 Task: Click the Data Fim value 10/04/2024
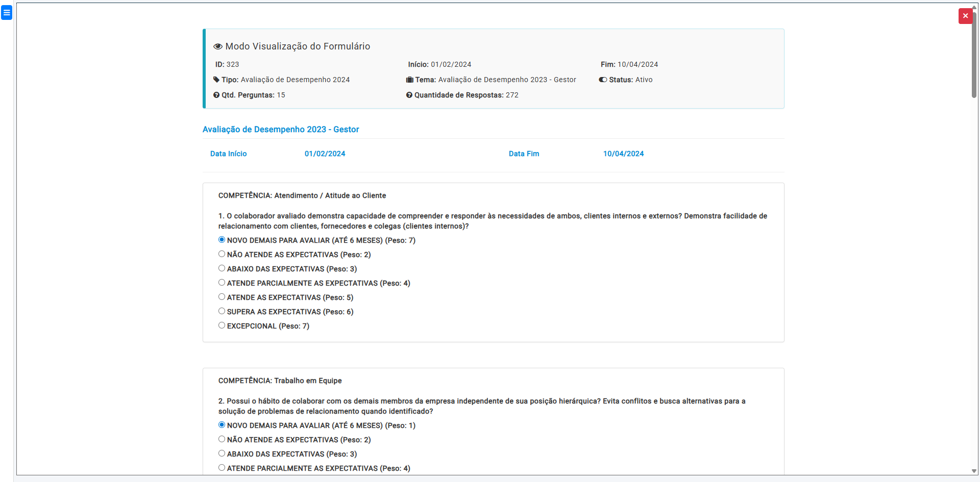[x=623, y=154]
